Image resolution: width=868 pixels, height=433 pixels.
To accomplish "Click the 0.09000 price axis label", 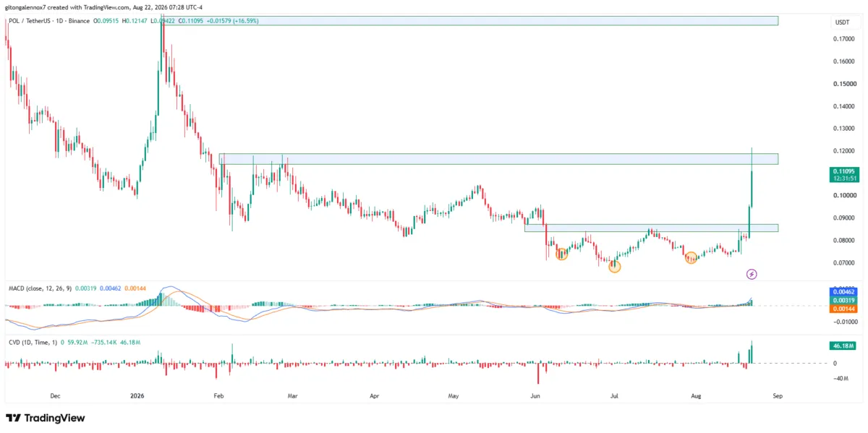I will (x=845, y=218).
